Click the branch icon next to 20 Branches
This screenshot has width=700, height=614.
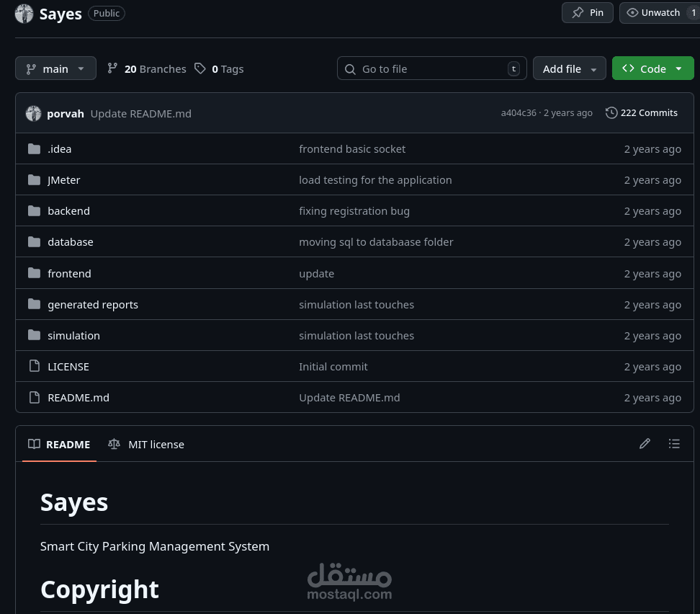[x=112, y=68]
